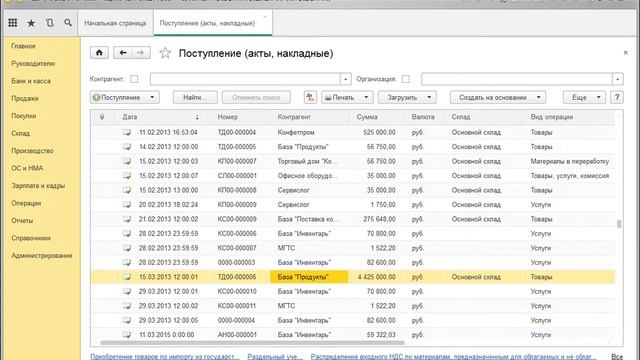The width and height of the screenshot is (640, 360).
Task: Open the Покупки section
Action: pyautogui.click(x=24, y=116)
